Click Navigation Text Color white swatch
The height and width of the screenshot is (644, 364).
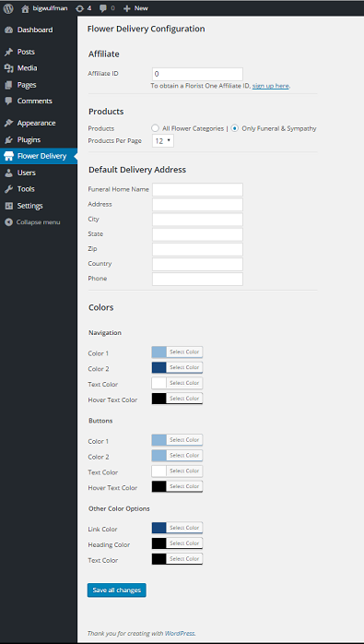pos(159,383)
